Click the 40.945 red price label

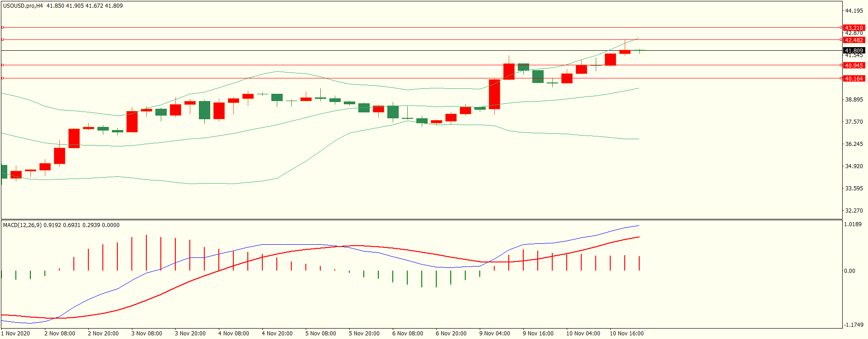[x=854, y=65]
